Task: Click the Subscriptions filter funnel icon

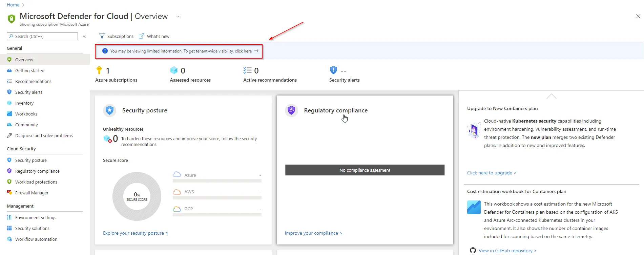Action: tap(102, 36)
